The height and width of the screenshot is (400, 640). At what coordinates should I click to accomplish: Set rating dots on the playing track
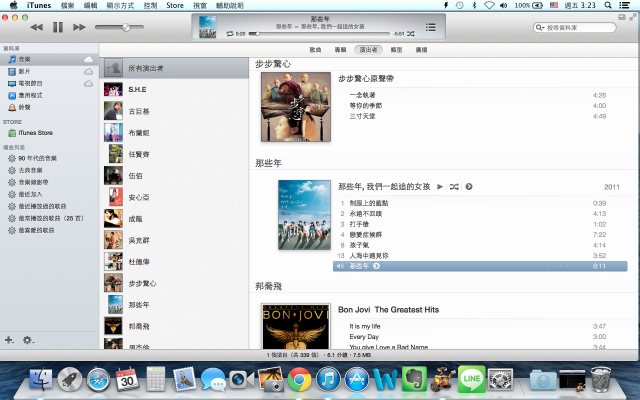tap(560, 266)
